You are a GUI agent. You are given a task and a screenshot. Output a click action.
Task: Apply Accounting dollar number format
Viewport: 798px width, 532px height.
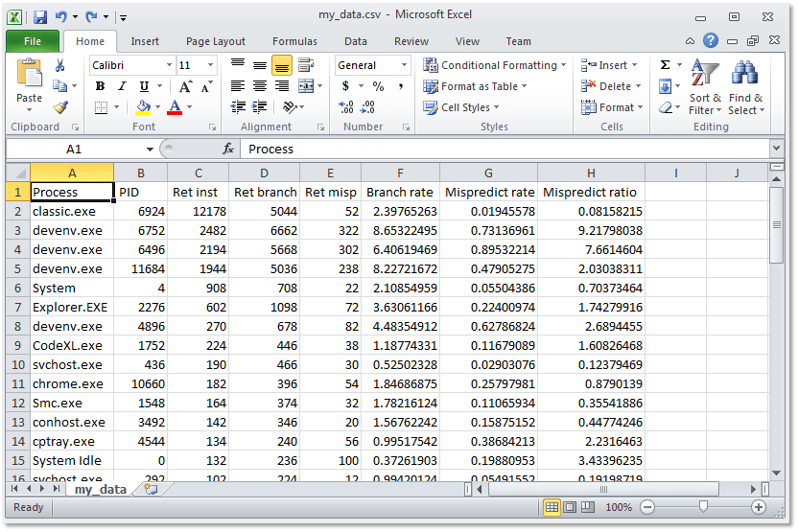[x=345, y=86]
